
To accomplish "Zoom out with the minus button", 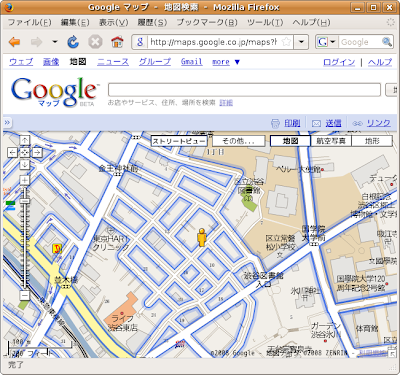I will pos(25,295).
